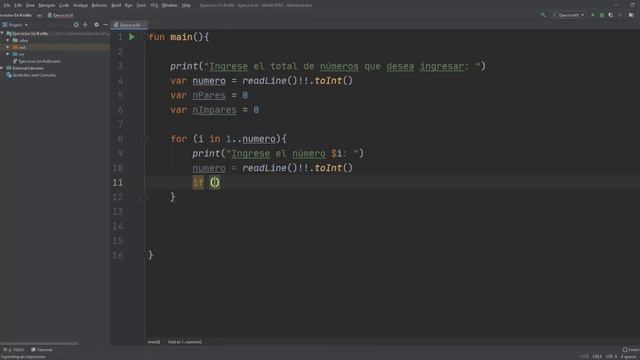Open the Build menu
The width and height of the screenshot is (640, 360).
(116, 5)
